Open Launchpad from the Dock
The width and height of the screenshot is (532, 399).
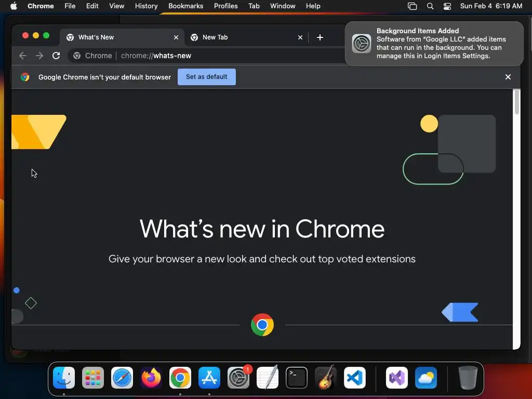click(x=93, y=378)
